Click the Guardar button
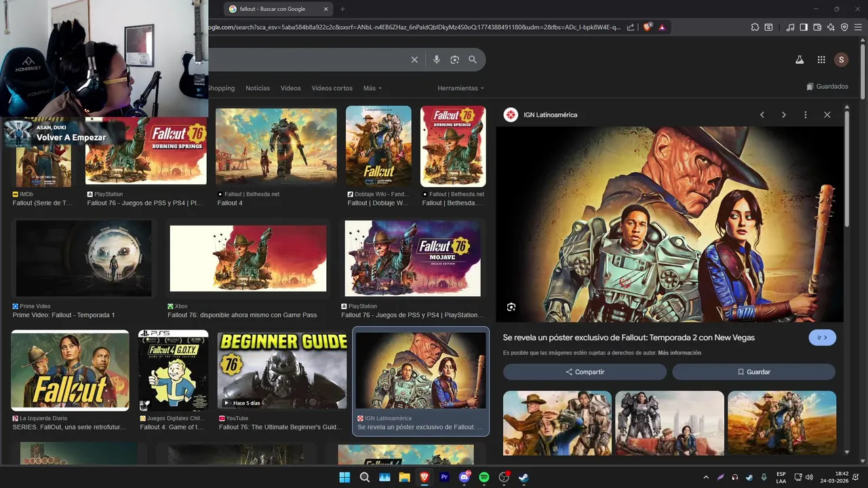Image resolution: width=868 pixels, height=488 pixels. point(753,372)
